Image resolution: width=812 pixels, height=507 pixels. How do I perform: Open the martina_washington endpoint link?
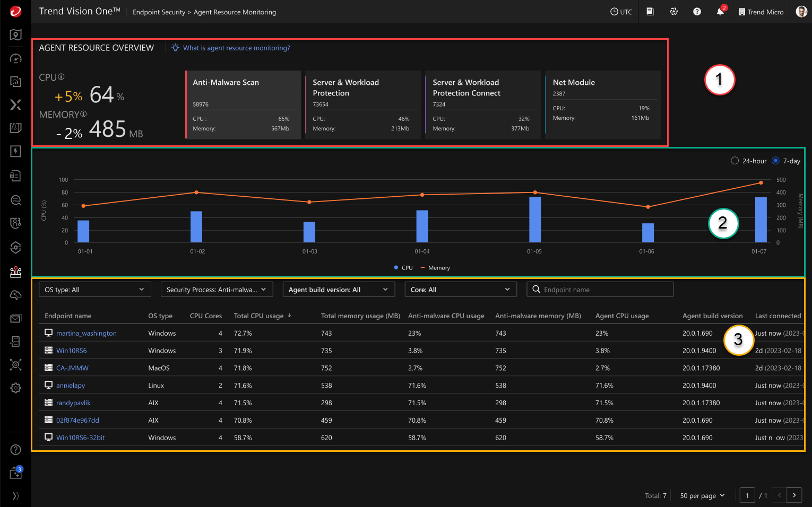tap(87, 333)
